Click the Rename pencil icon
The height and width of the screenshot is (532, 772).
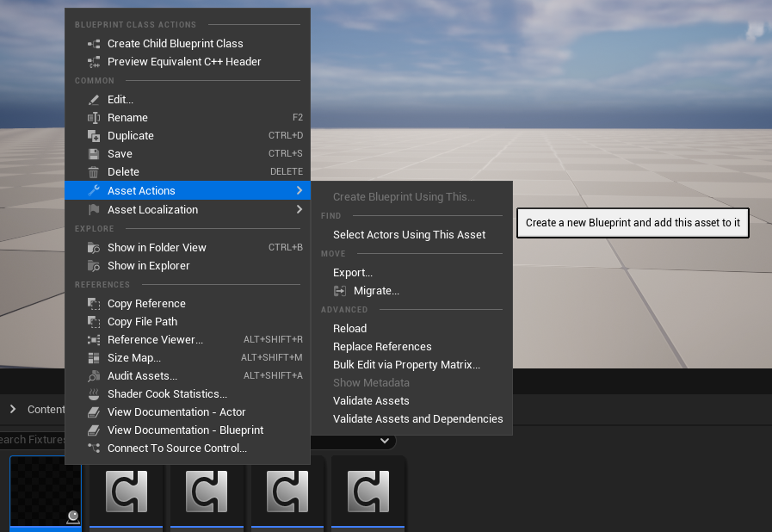tap(94, 118)
